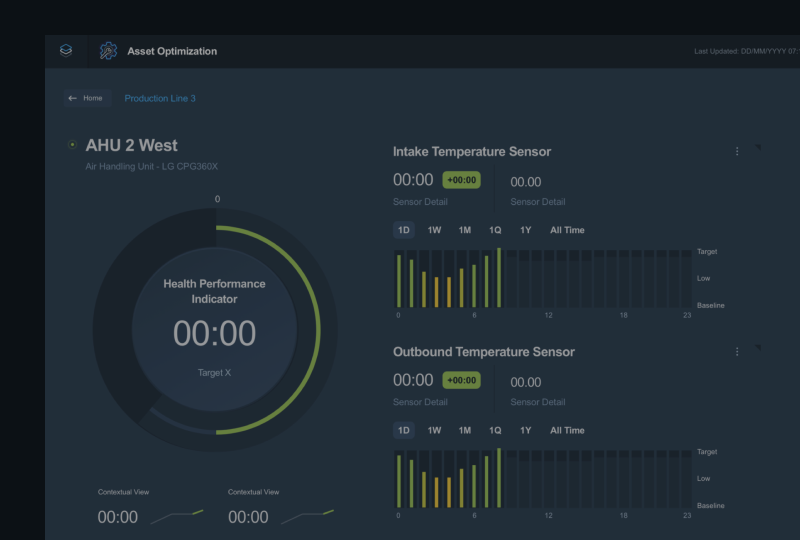
Task: Click the green status dot beside AHU 2 West
Action: tap(72, 145)
